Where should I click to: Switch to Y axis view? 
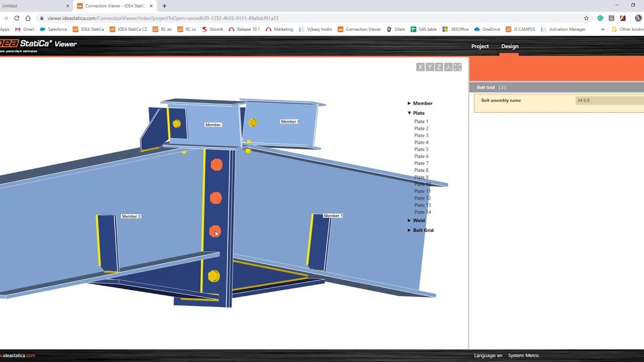[x=430, y=67]
